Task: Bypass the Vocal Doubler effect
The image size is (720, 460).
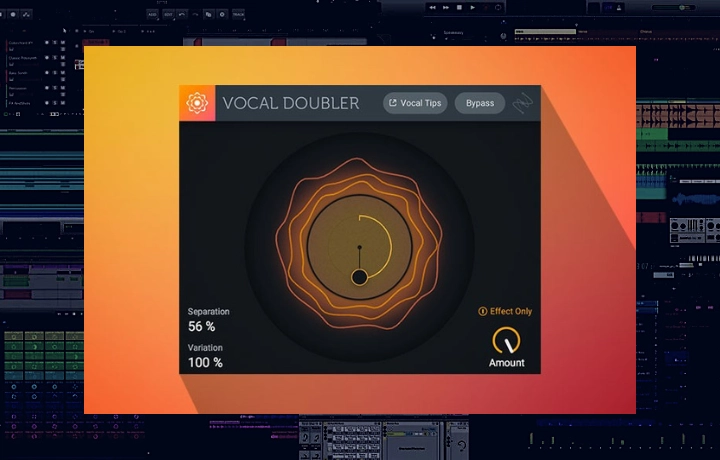Action: pyautogui.click(x=480, y=103)
